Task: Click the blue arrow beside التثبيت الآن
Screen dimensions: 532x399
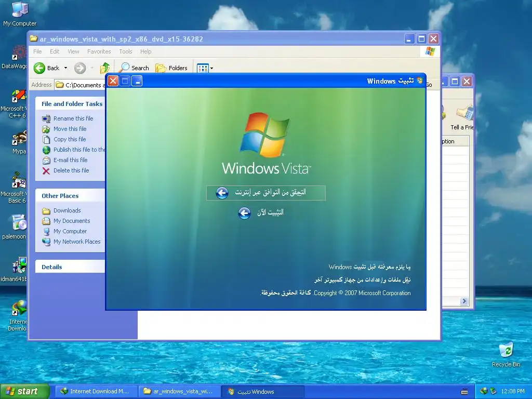Action: tap(244, 213)
